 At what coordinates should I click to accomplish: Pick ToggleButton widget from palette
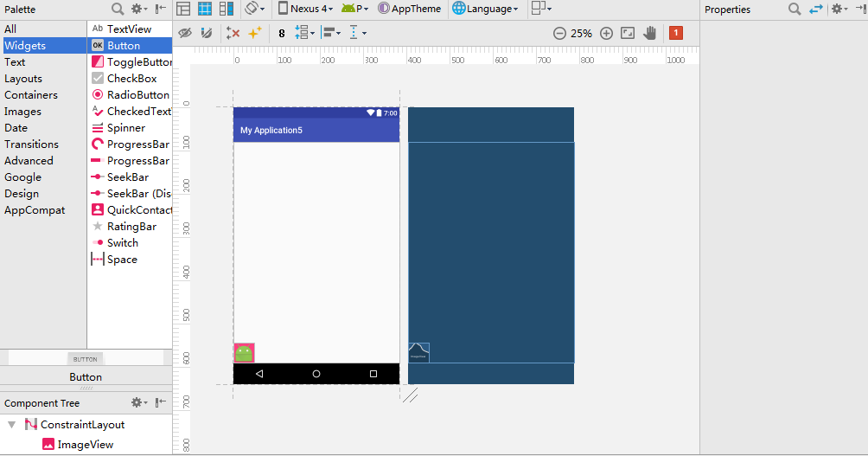pyautogui.click(x=130, y=62)
